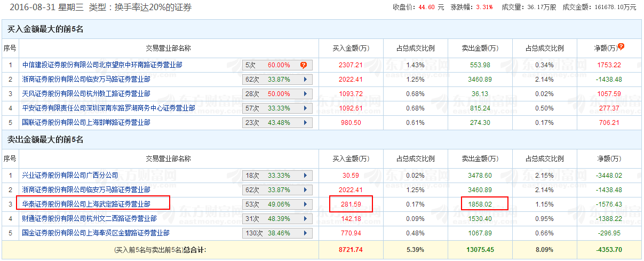Click the total buy amount 8721.74

(x=351, y=249)
